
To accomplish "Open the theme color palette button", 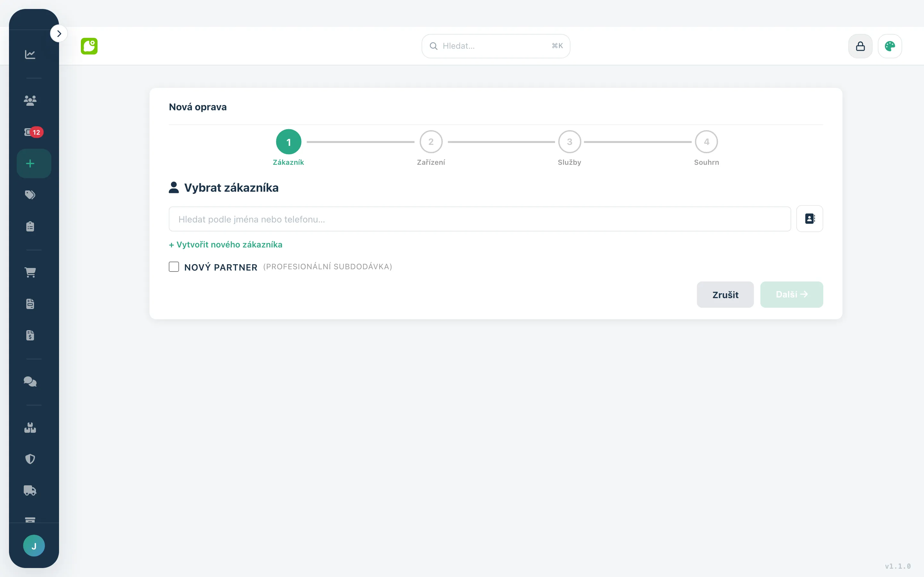I will coord(890,46).
